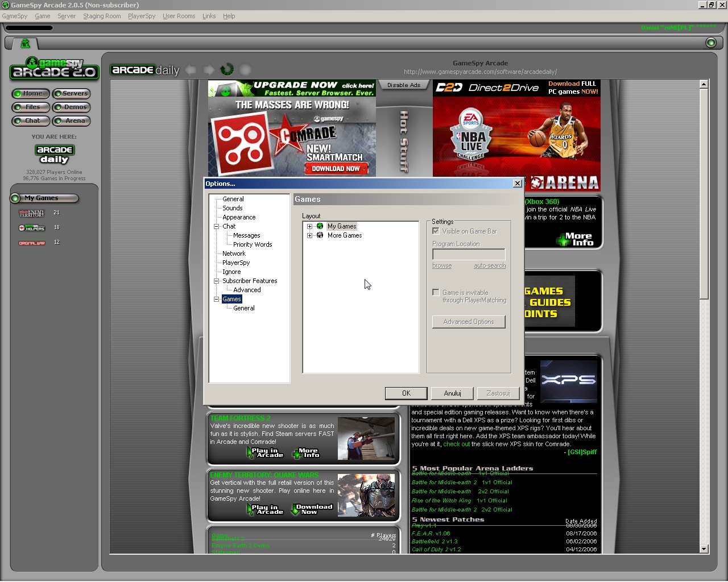Collapse the Games node in options tree

click(x=216, y=299)
